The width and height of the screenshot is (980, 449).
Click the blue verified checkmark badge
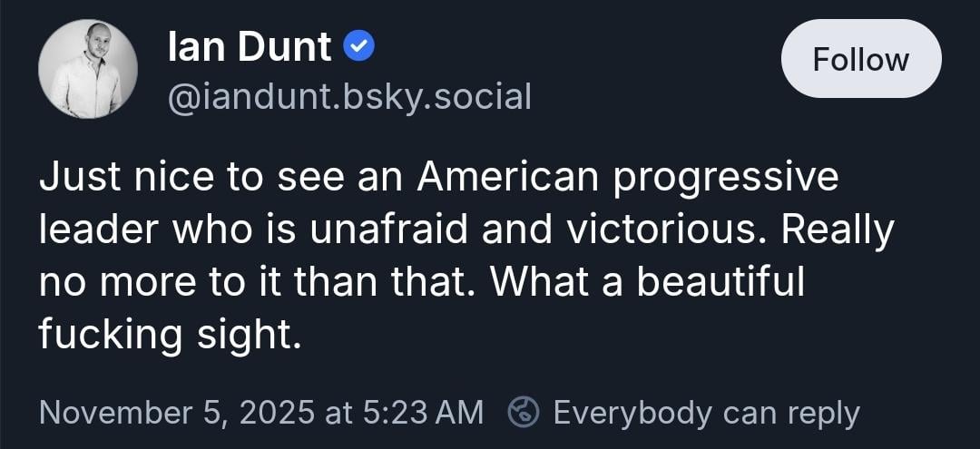[x=360, y=47]
